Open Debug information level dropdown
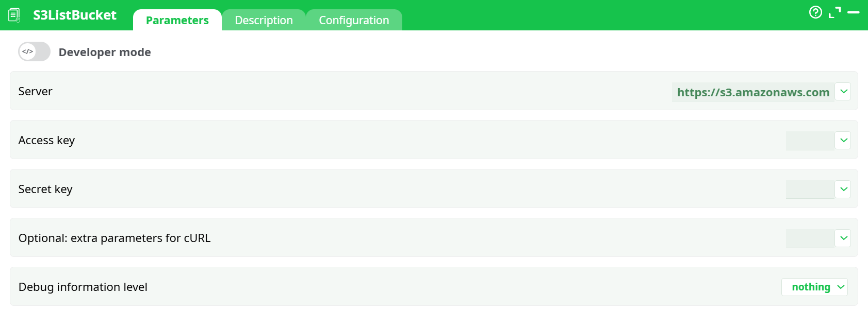The image size is (868, 310). (x=814, y=287)
